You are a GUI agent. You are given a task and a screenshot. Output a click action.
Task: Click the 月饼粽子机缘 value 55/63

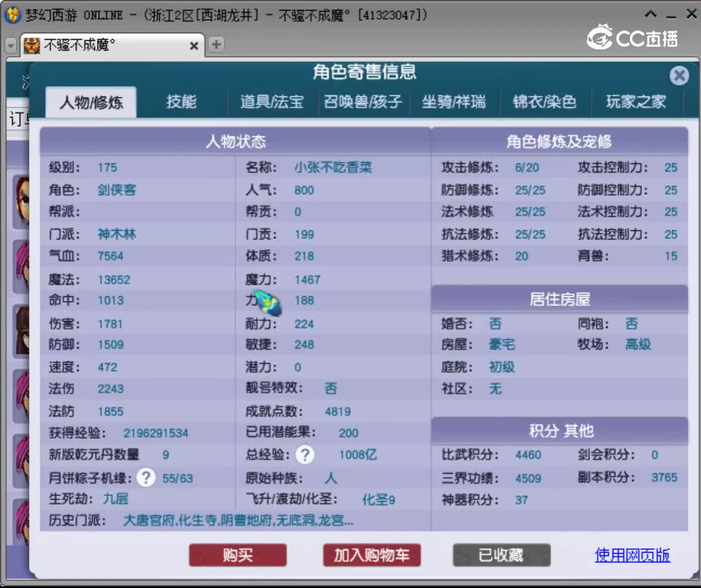[x=177, y=479]
